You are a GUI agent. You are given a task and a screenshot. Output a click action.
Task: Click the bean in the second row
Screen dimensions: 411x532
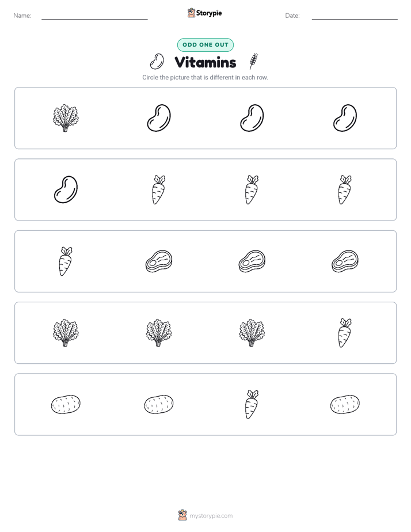pos(66,189)
